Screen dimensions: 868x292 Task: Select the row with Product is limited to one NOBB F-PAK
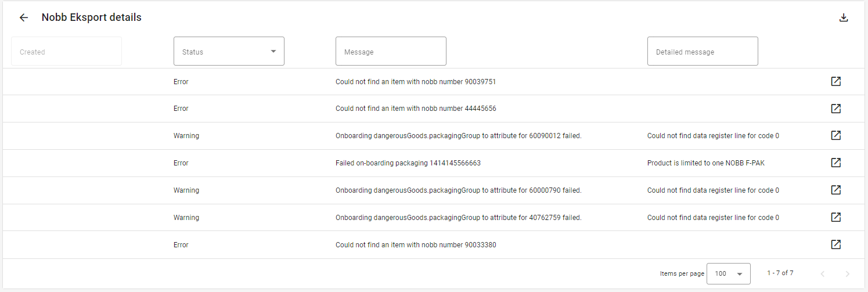click(434, 163)
